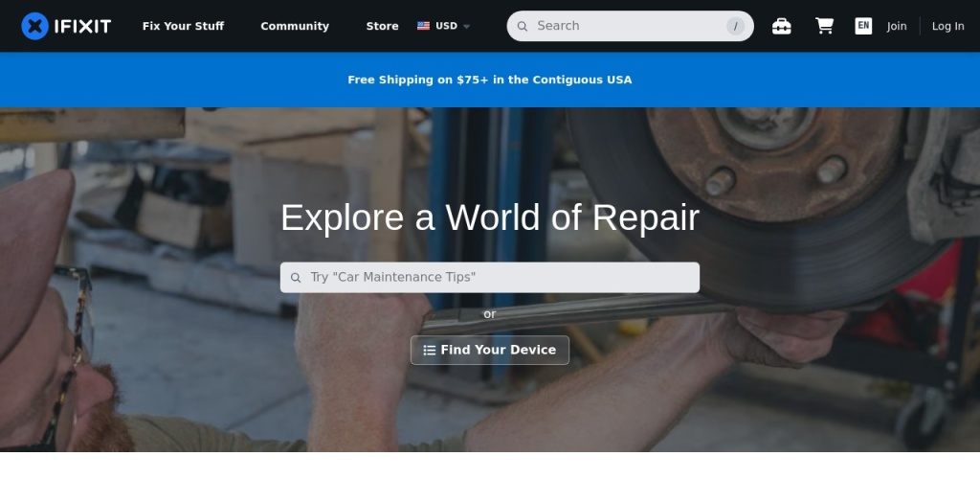Click the Find Your Device button
Viewport: 980px width, 479px height.
[490, 351]
